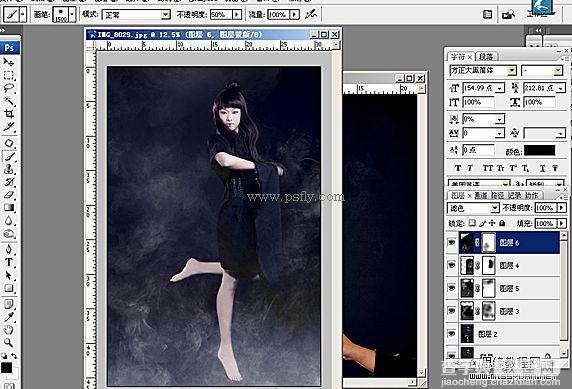572x389 pixels.
Task: Select the Shape tool
Action: pos(8,288)
